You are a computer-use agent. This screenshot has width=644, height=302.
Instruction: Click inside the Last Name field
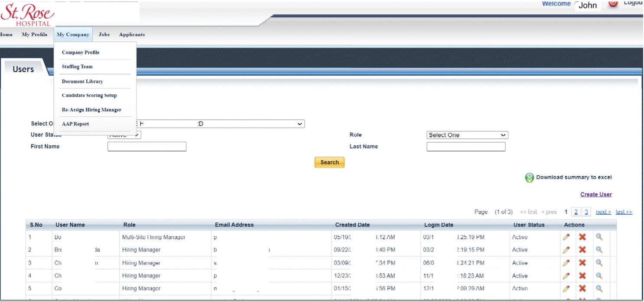coord(465,146)
